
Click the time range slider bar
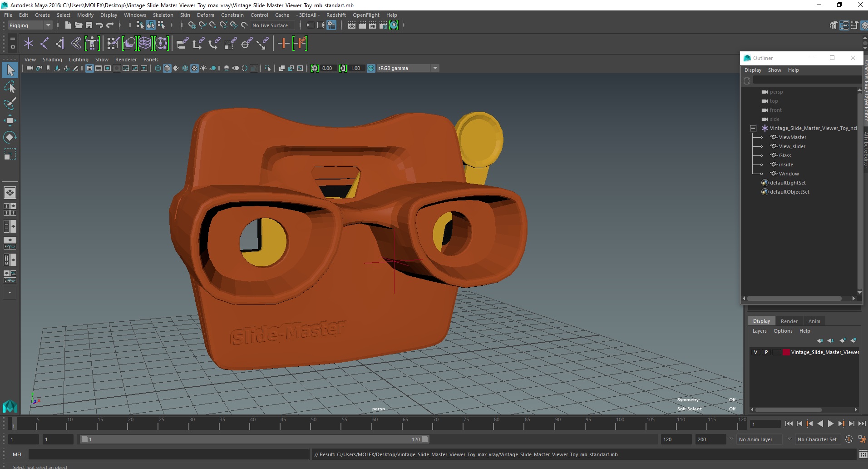coord(254,439)
